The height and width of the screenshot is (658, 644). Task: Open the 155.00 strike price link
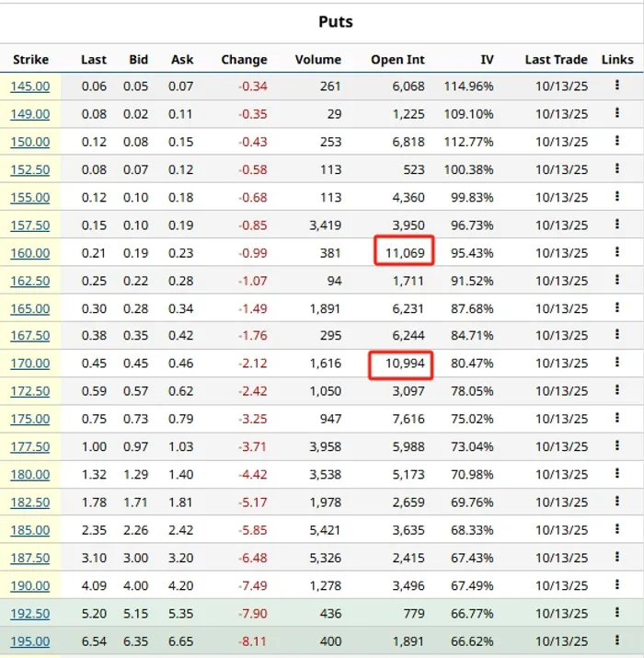point(30,197)
